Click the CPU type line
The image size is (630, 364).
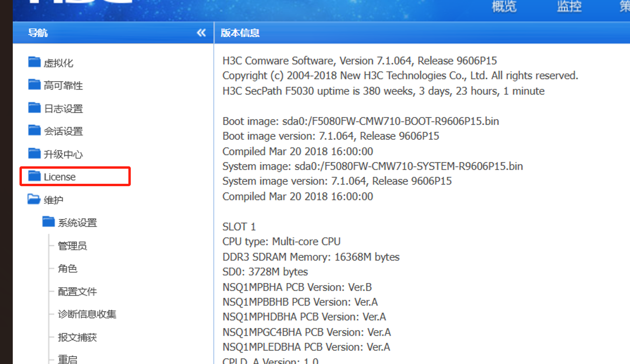pyautogui.click(x=281, y=242)
